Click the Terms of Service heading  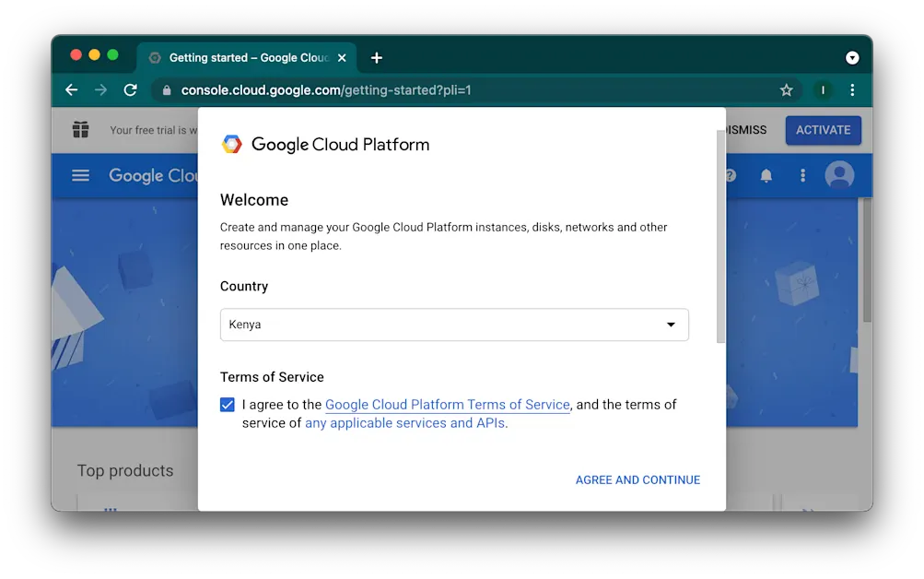coord(272,377)
